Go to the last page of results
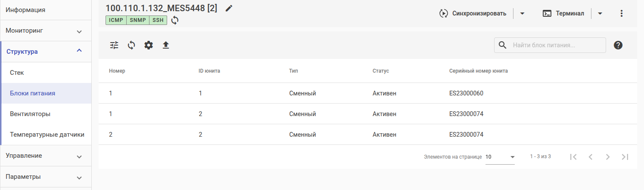The height and width of the screenshot is (190, 644). (625, 157)
